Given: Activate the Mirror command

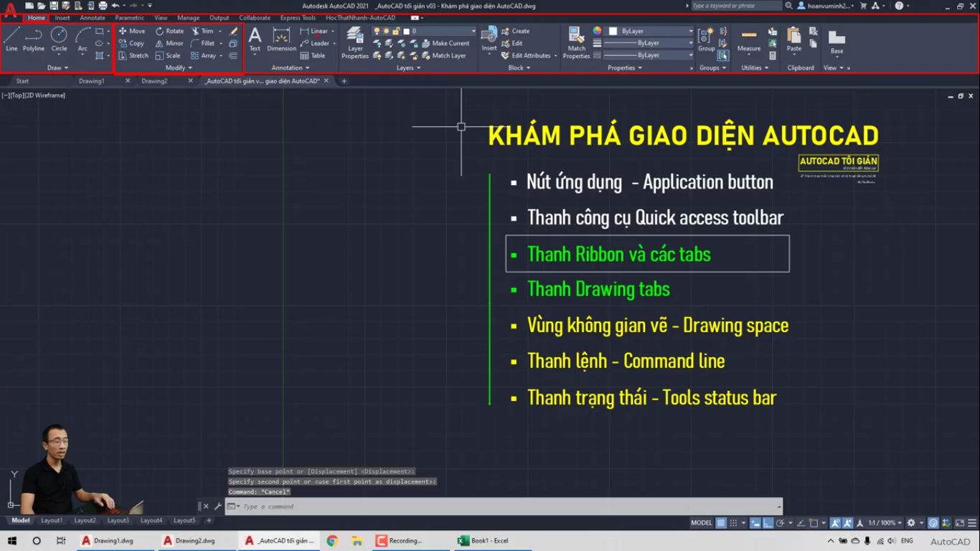Looking at the screenshot, I should point(169,43).
